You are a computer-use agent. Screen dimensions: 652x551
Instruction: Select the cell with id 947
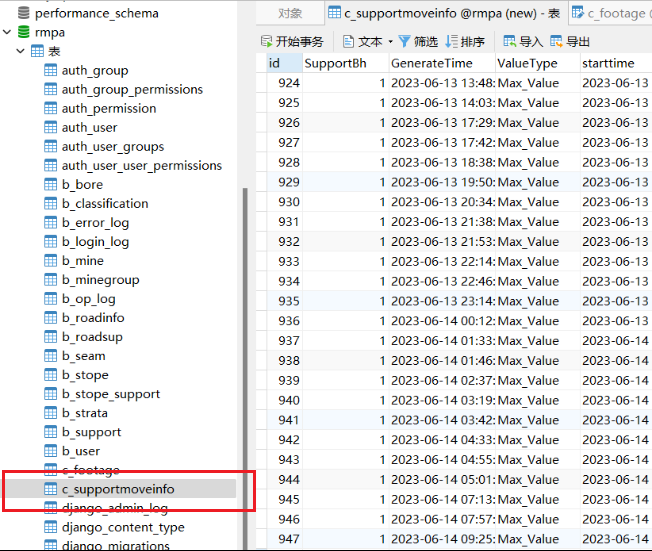(284, 539)
